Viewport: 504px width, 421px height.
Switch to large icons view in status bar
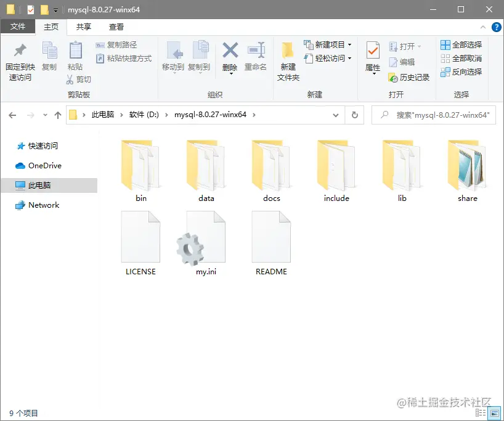click(495, 412)
